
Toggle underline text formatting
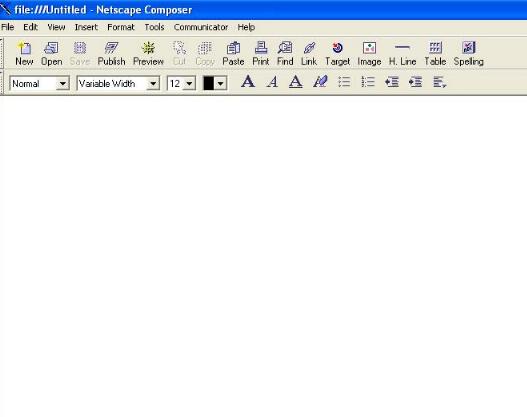(296, 82)
